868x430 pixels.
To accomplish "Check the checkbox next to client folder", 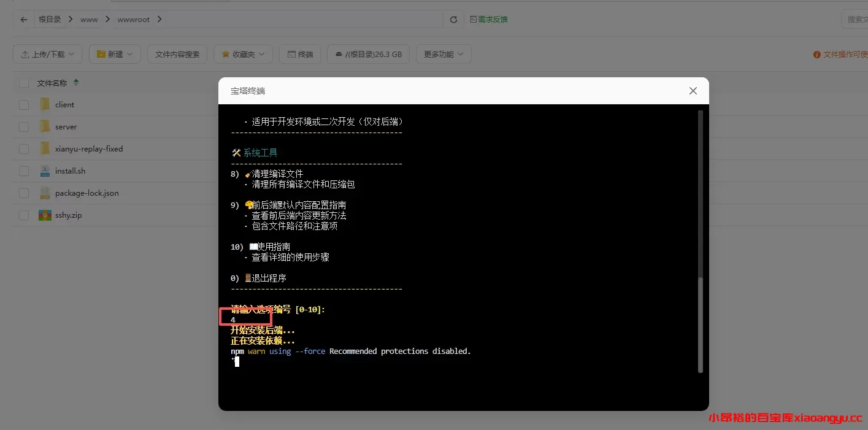I will (x=23, y=104).
